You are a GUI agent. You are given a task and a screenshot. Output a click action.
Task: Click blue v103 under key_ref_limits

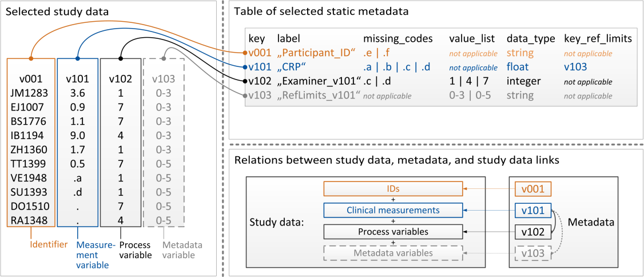[x=574, y=67]
